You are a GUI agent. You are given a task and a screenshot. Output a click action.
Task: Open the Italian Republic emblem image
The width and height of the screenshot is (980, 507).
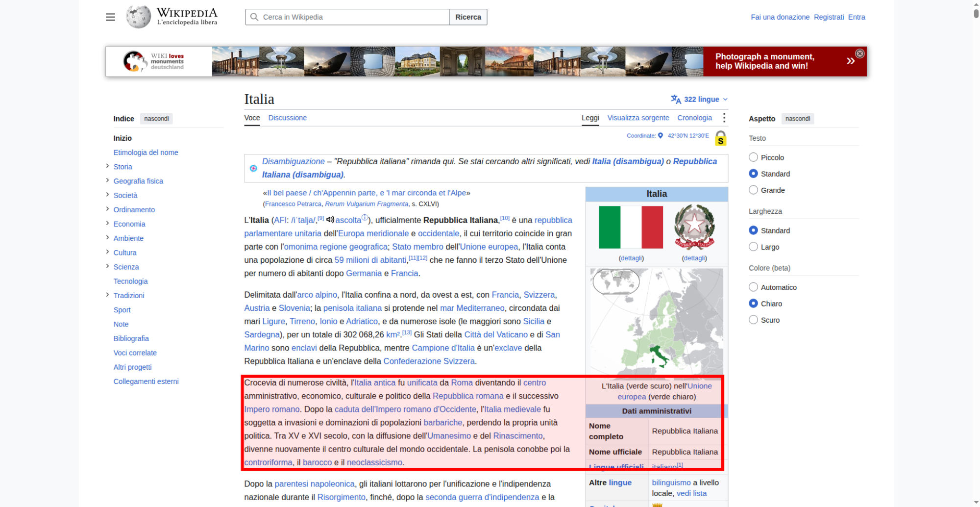(x=694, y=227)
